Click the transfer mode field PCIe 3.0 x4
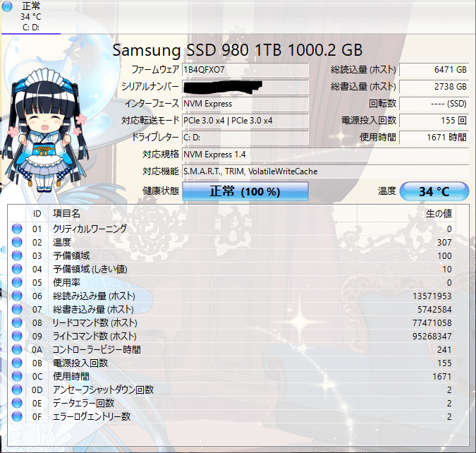 245,121
